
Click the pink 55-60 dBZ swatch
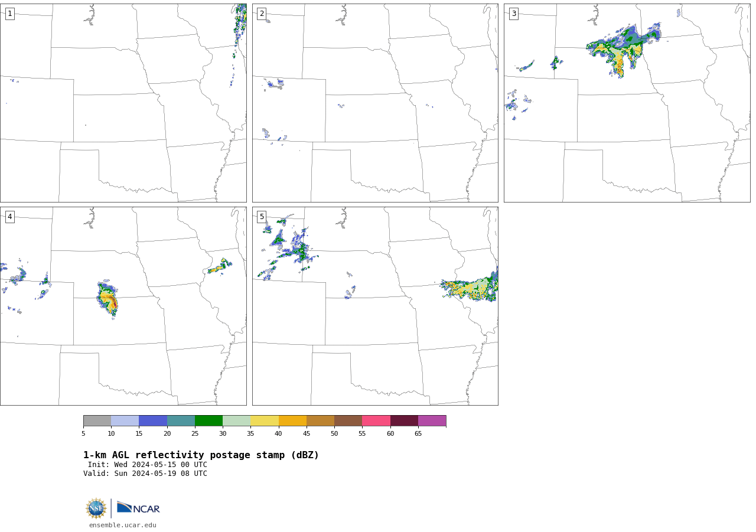(376, 420)
